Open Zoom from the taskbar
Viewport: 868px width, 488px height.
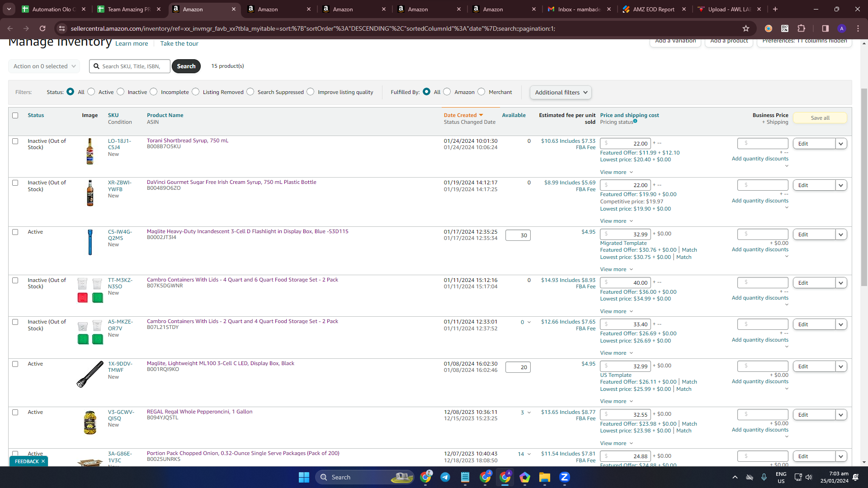pos(564,477)
